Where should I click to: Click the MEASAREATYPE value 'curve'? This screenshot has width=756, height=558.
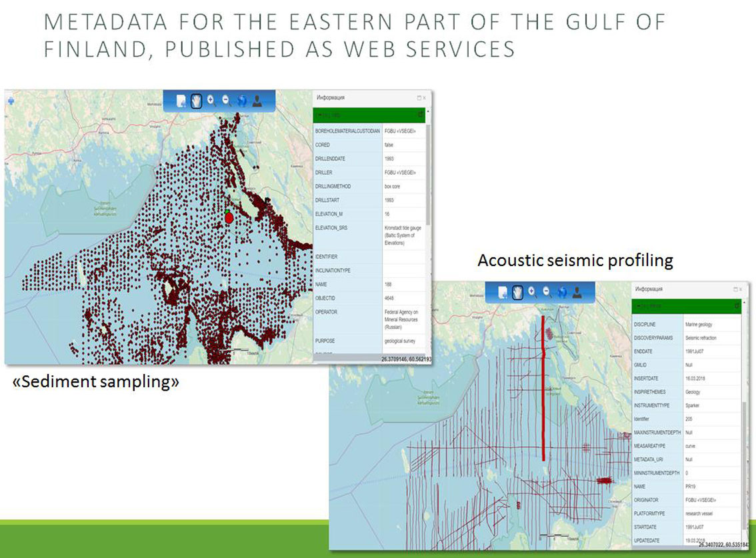691,446
